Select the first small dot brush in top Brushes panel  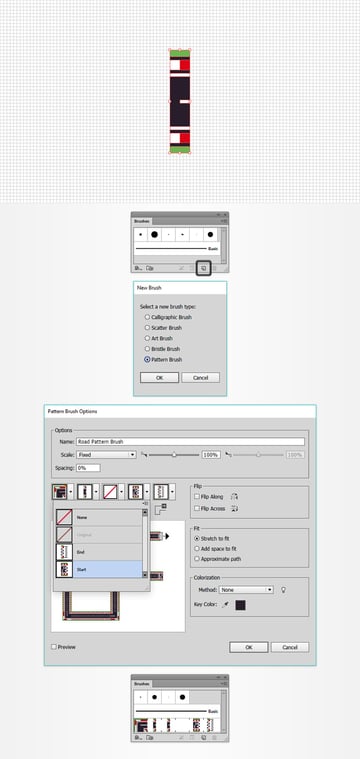click(140, 235)
